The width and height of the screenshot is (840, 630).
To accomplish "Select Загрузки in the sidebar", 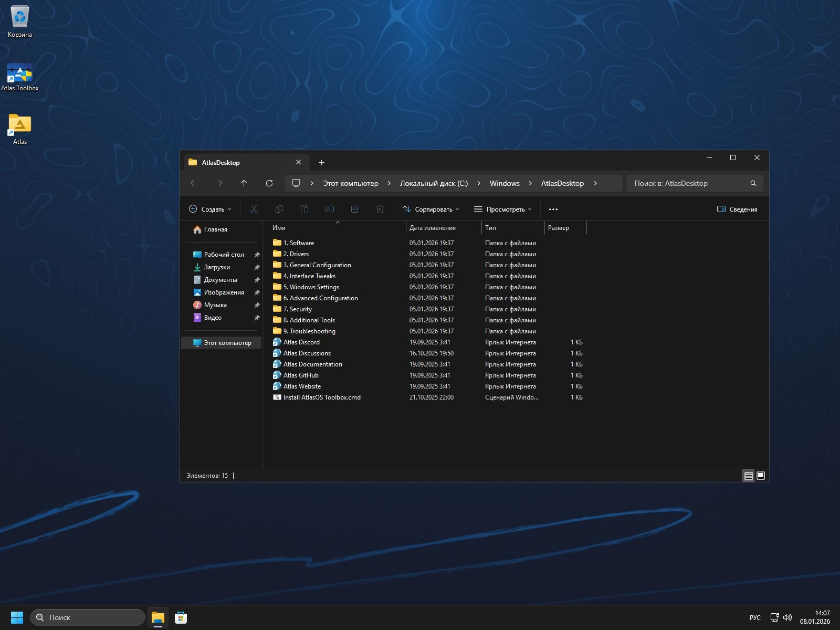I will point(217,267).
